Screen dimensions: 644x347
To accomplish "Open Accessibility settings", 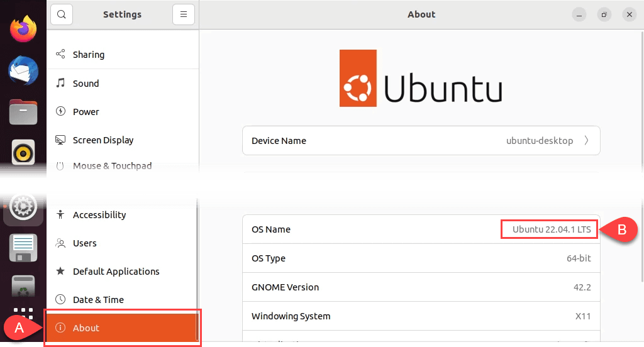I will coord(99,215).
